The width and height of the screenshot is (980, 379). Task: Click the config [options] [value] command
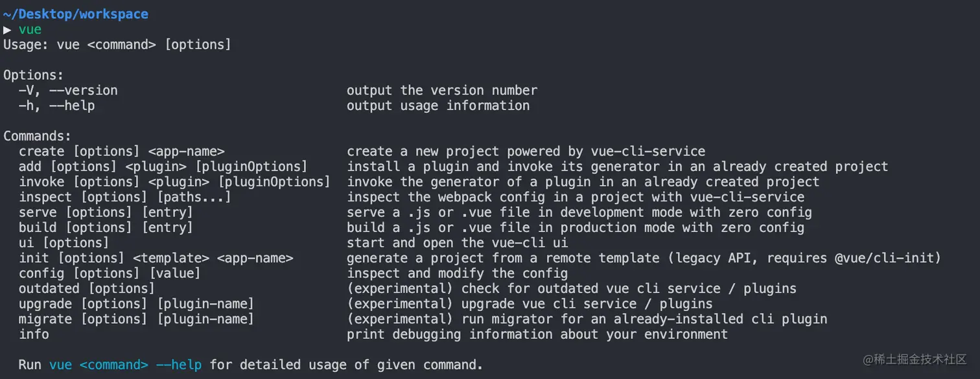coord(110,273)
